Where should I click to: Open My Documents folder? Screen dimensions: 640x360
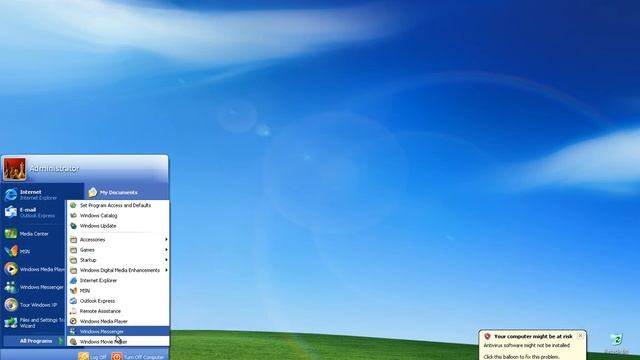pos(113,192)
